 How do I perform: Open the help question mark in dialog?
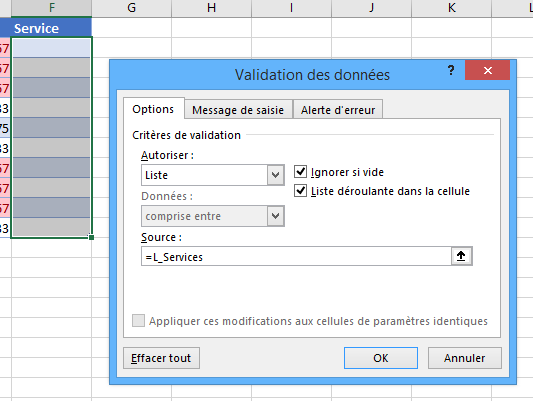(x=451, y=70)
